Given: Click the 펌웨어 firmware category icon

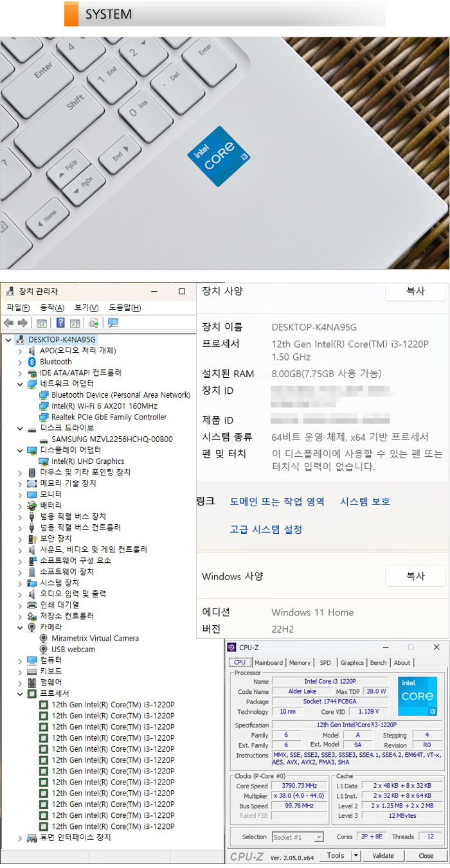Looking at the screenshot, I should pos(32,682).
